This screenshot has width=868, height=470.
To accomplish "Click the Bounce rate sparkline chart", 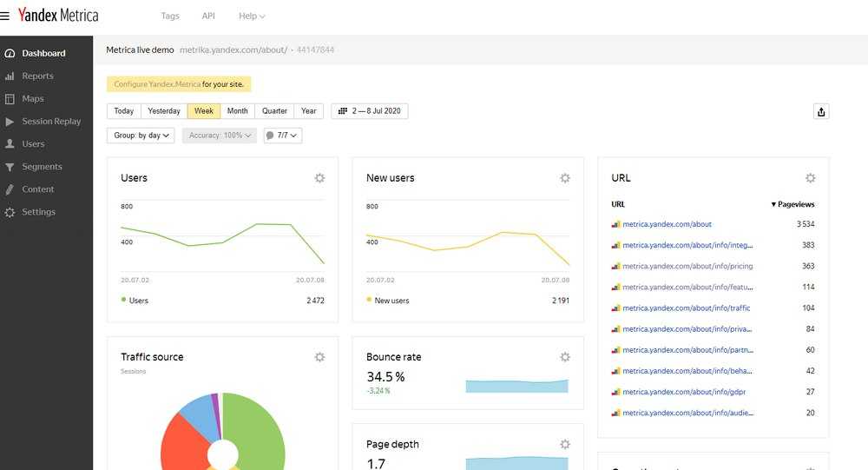I will [517, 386].
